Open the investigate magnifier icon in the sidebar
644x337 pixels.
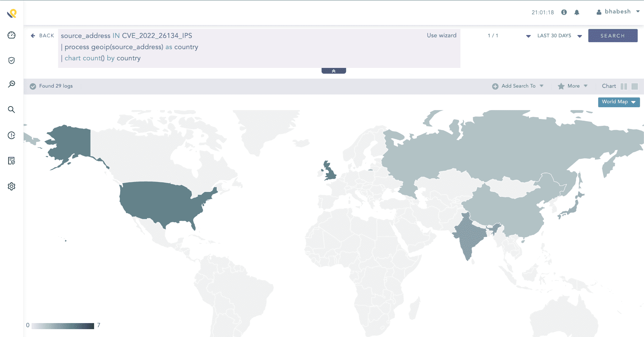coord(11,84)
